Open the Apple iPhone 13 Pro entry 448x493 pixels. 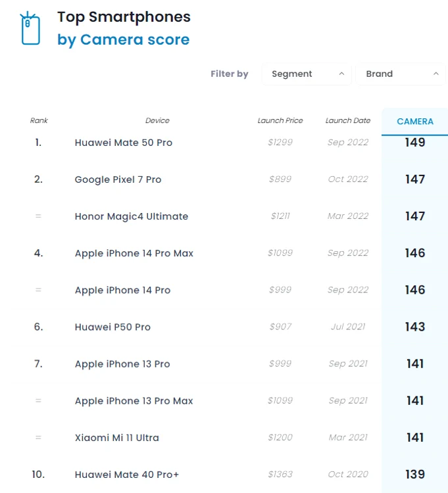point(122,364)
